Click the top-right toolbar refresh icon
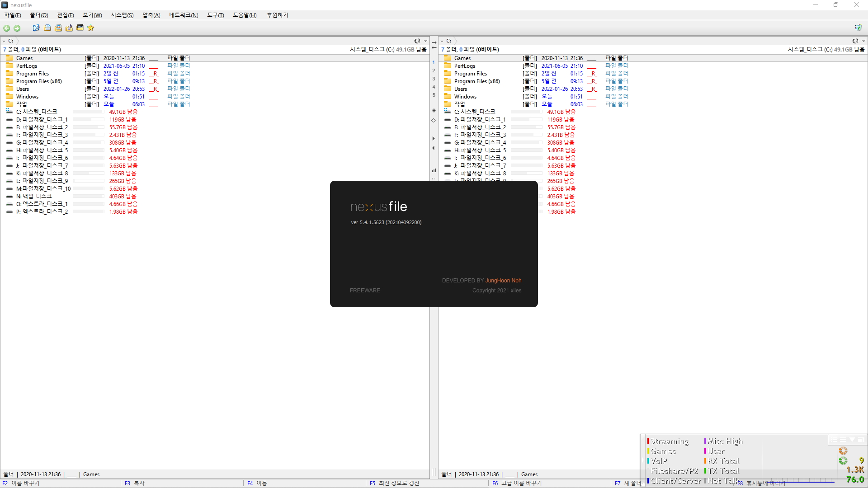This screenshot has width=868, height=488. click(x=858, y=28)
